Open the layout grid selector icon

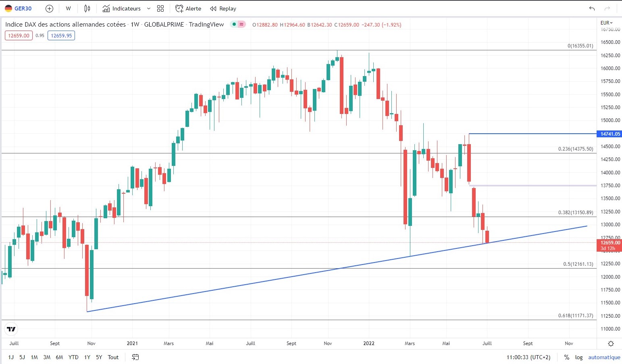(160, 8)
